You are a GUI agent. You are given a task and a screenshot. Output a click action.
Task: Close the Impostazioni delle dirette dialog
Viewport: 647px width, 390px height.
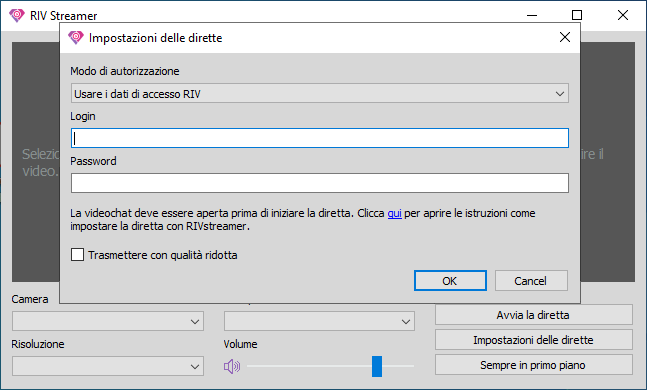(x=565, y=38)
